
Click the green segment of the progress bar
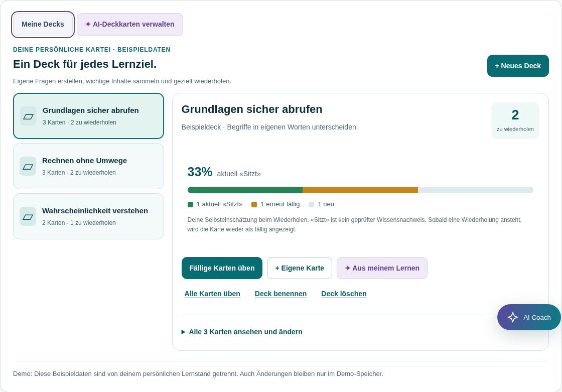pos(245,190)
